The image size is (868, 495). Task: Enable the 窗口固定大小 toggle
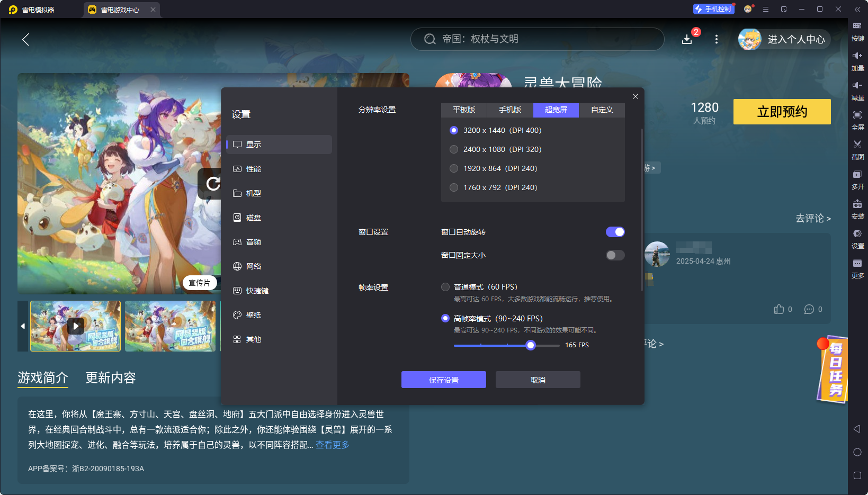tap(615, 255)
